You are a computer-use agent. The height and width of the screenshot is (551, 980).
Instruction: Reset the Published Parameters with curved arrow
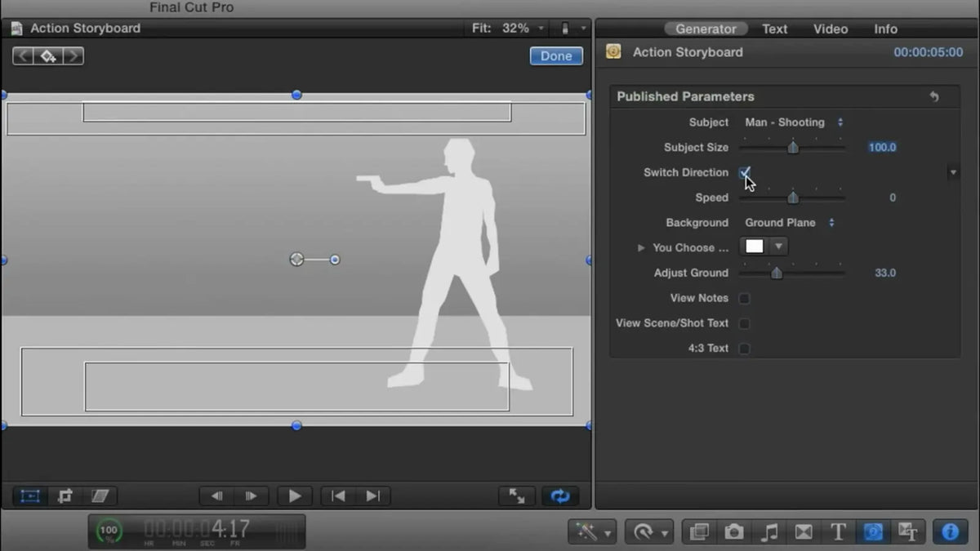pyautogui.click(x=934, y=96)
